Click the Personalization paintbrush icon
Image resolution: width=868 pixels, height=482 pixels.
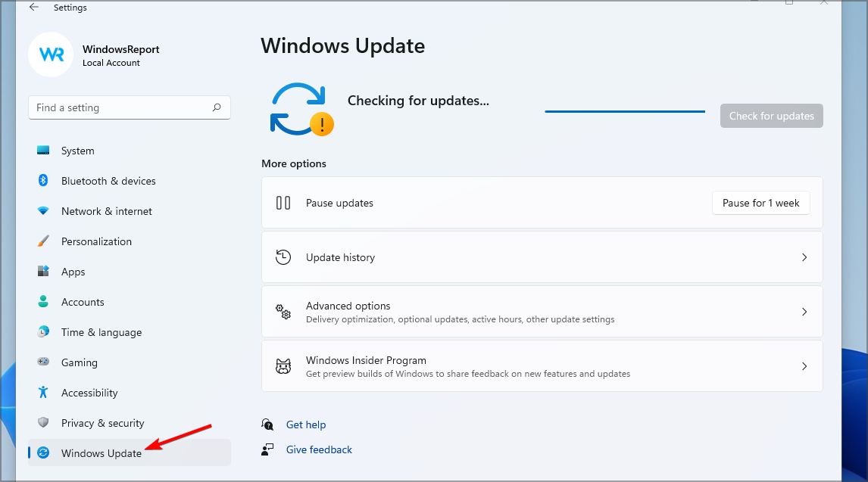43,241
